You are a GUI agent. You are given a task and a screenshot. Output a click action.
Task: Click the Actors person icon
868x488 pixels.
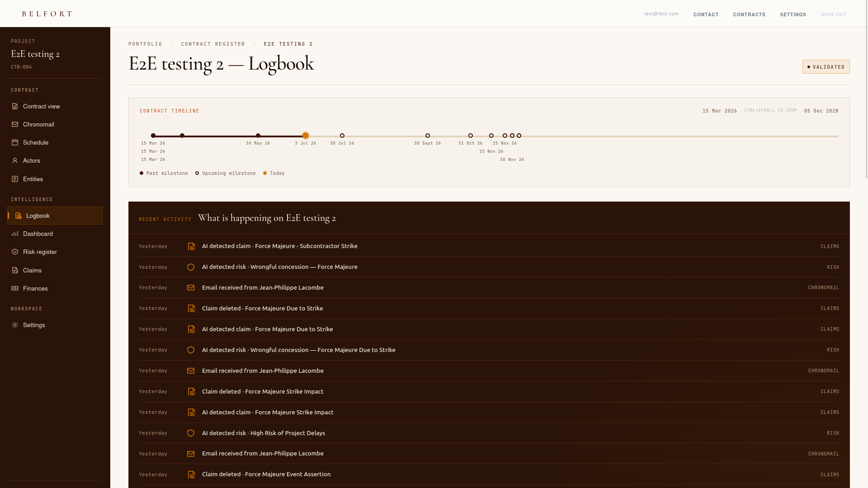click(15, 160)
